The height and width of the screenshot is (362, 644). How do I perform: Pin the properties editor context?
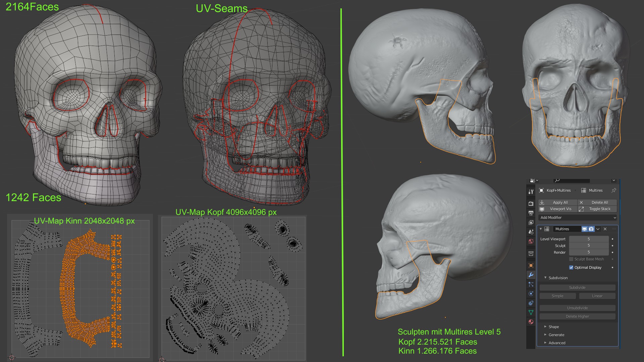(x=613, y=190)
